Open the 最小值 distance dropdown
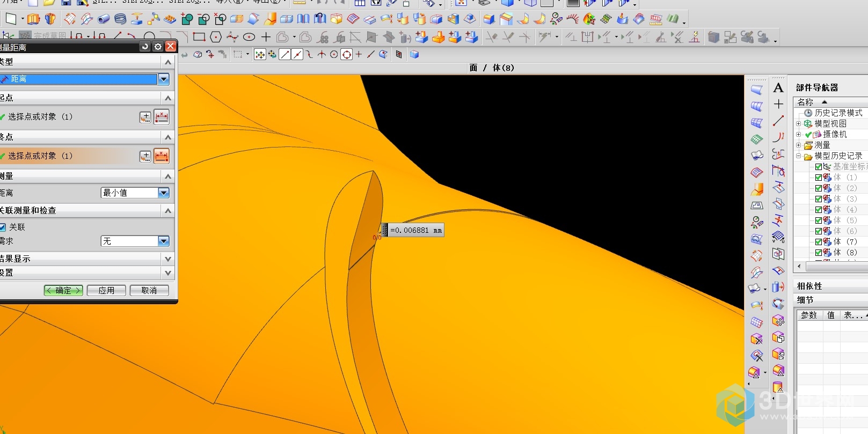 click(164, 193)
